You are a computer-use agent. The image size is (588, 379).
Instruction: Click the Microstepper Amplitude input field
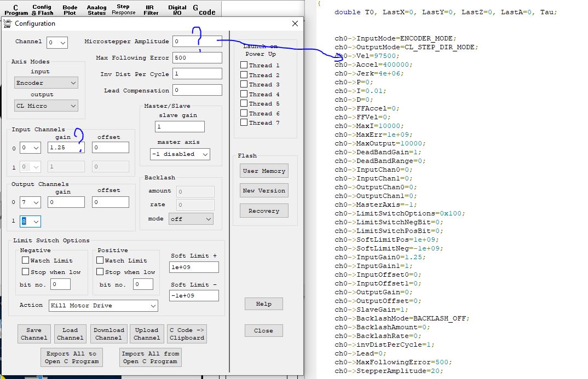197,42
